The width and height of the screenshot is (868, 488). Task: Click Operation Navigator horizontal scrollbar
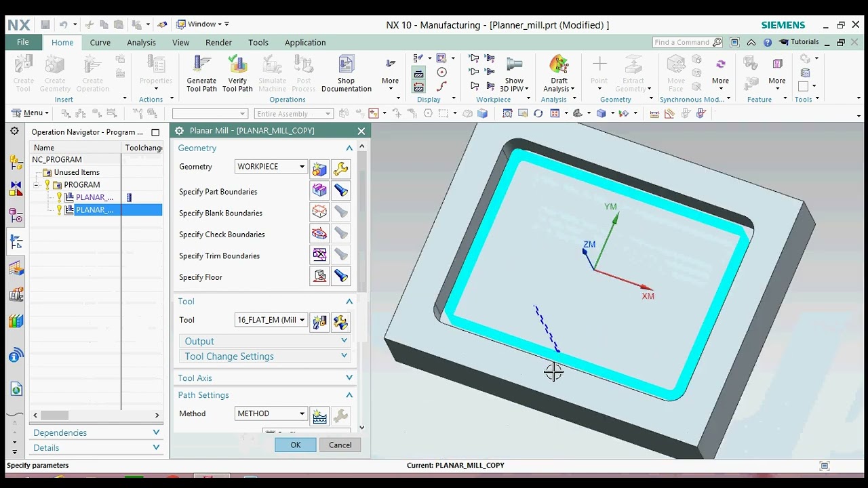[x=96, y=415]
